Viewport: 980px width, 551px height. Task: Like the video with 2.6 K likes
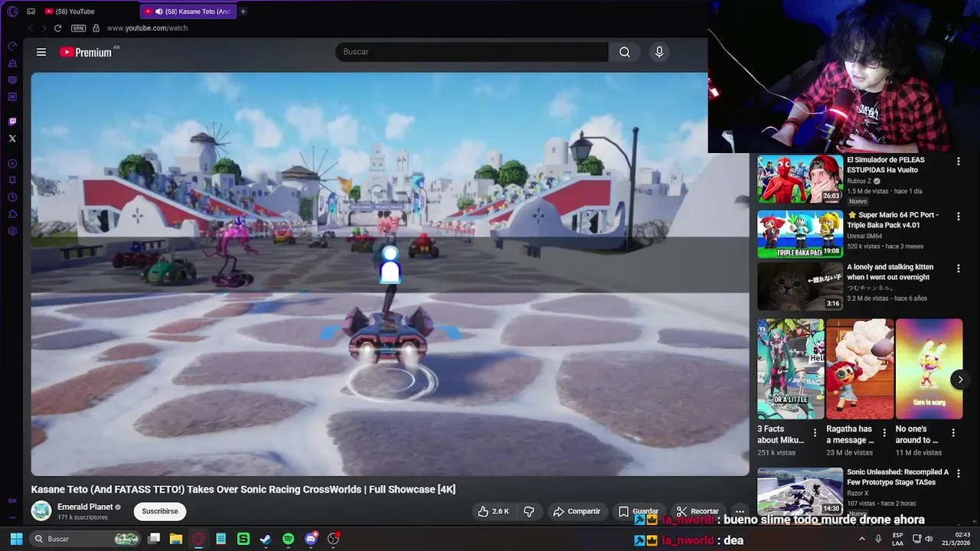[493, 511]
